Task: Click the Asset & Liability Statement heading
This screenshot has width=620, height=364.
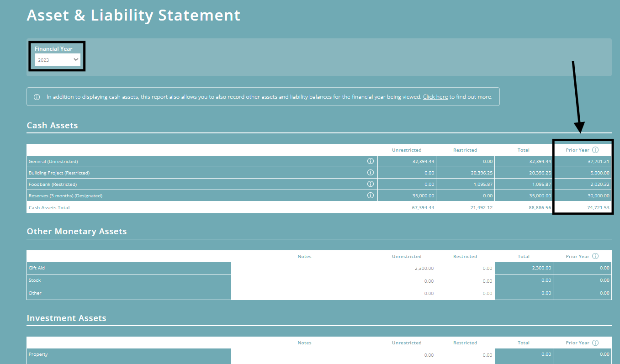Action: (x=133, y=15)
